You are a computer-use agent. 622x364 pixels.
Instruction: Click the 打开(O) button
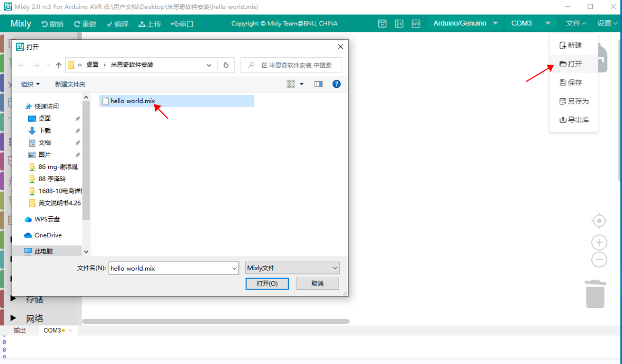coord(267,283)
